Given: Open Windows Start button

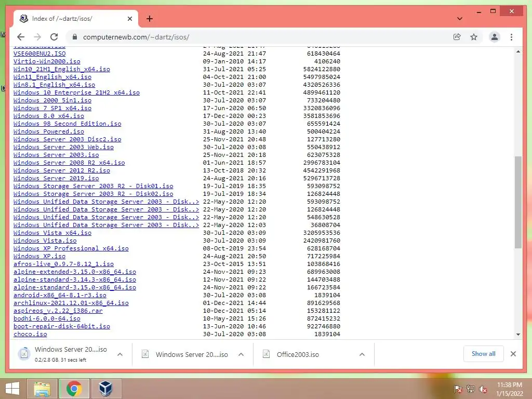Looking at the screenshot, I should coord(12,389).
